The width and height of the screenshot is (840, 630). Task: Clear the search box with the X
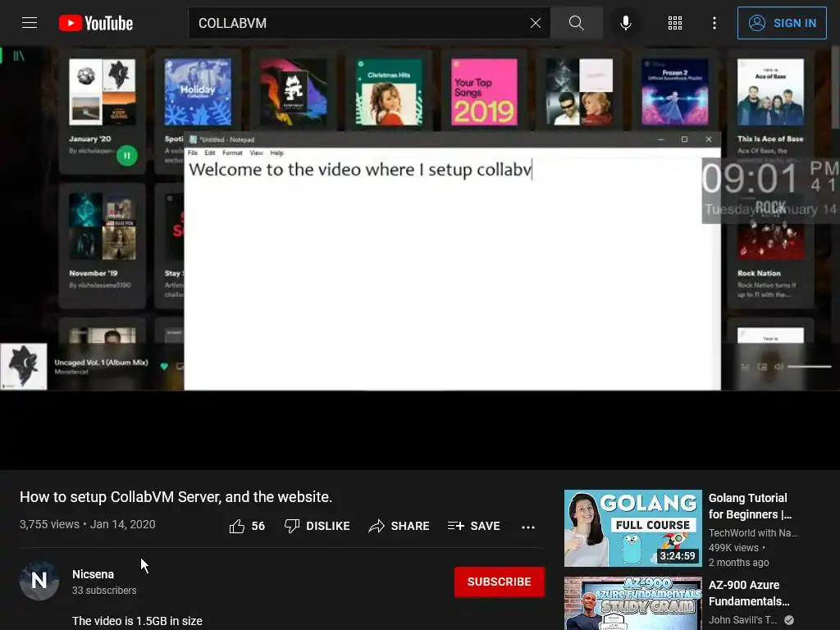(535, 23)
